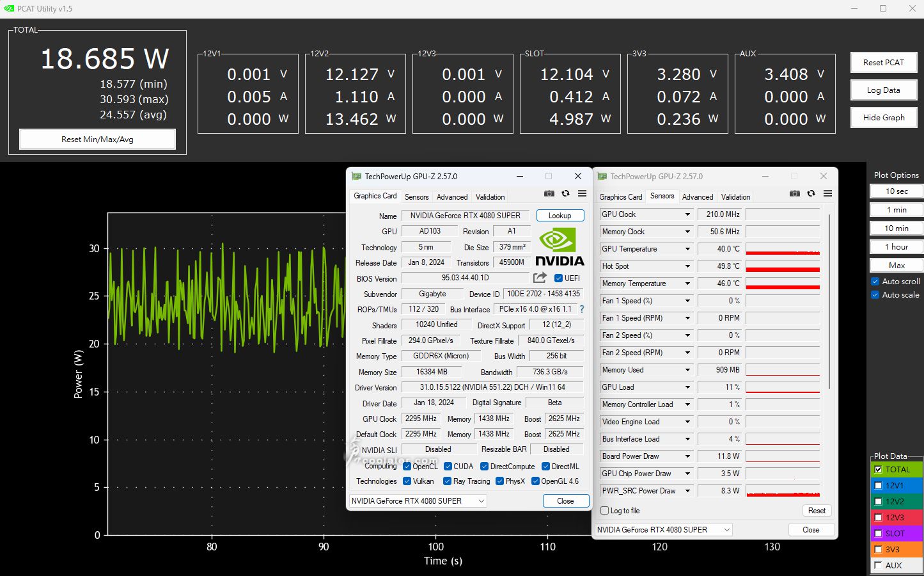Open Memory Clock sensor dropdown

688,232
